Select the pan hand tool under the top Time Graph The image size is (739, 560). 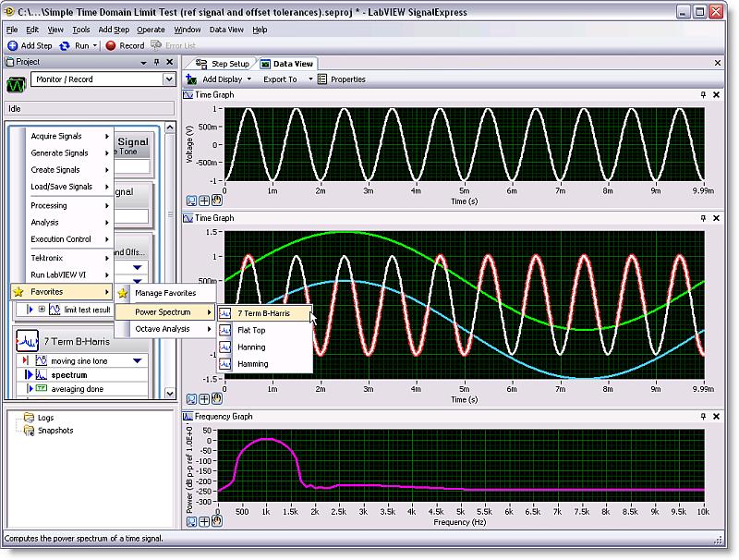(217, 199)
